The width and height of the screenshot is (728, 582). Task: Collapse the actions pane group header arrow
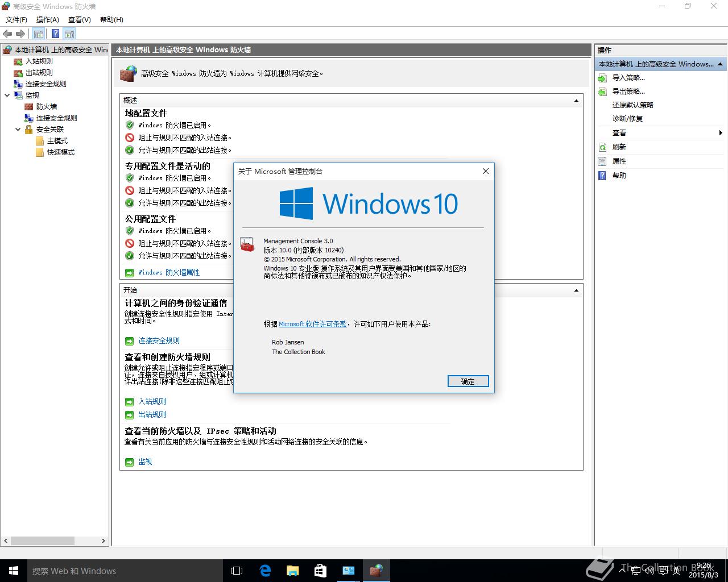720,64
